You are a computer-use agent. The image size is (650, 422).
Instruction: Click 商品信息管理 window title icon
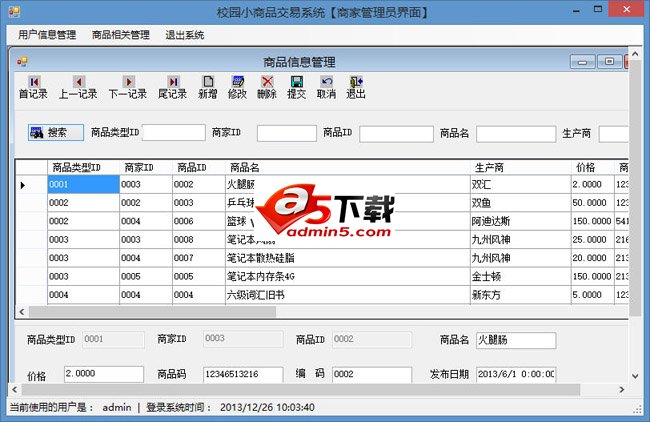coord(22,62)
